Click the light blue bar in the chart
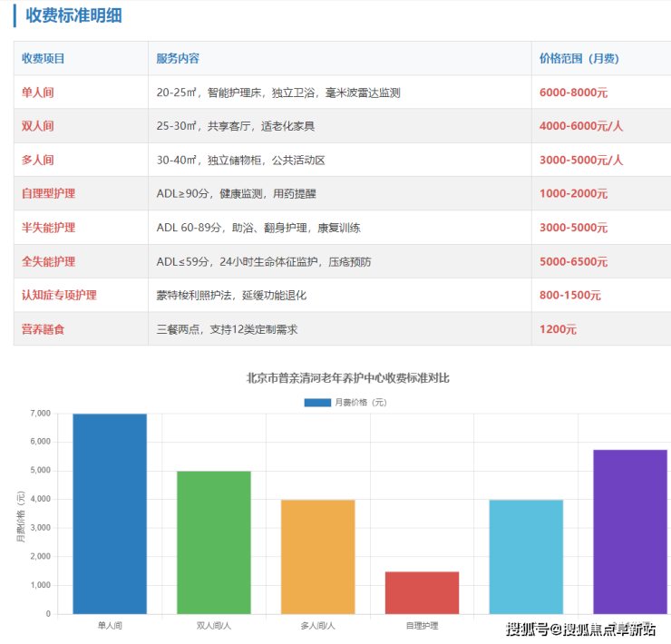The height and width of the screenshot is (644, 671). point(526,557)
